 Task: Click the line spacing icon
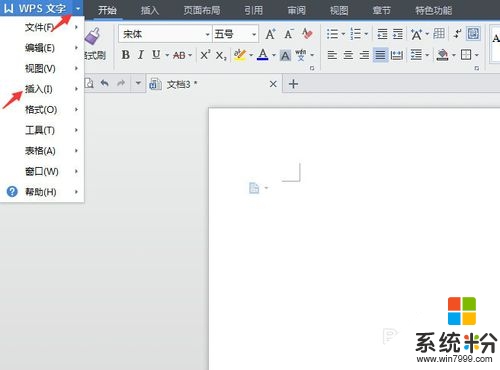click(416, 55)
